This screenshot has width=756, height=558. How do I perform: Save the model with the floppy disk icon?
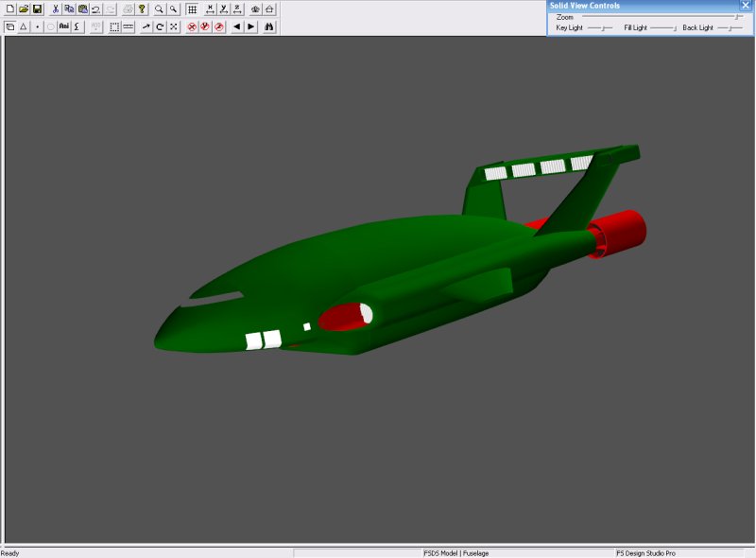pos(37,9)
